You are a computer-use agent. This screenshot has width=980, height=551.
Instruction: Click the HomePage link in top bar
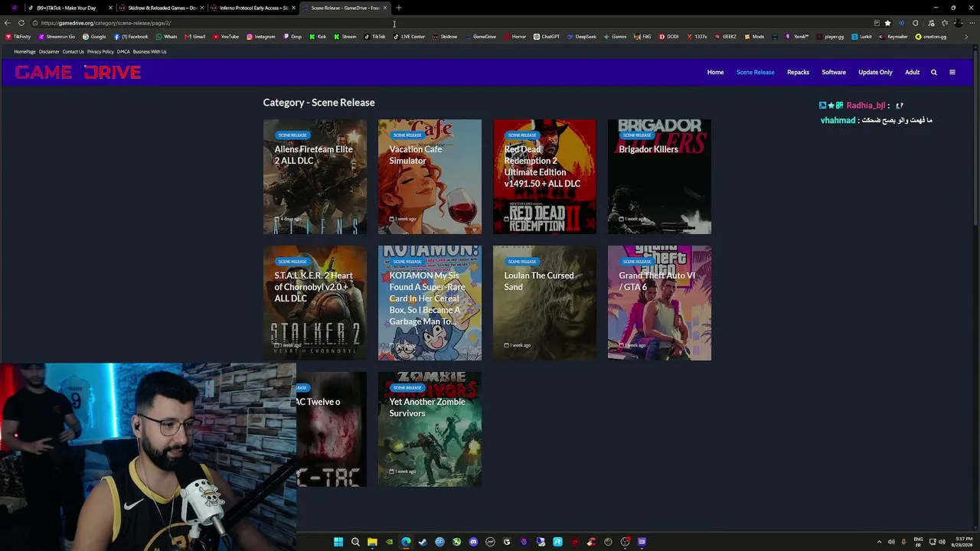tap(24, 52)
